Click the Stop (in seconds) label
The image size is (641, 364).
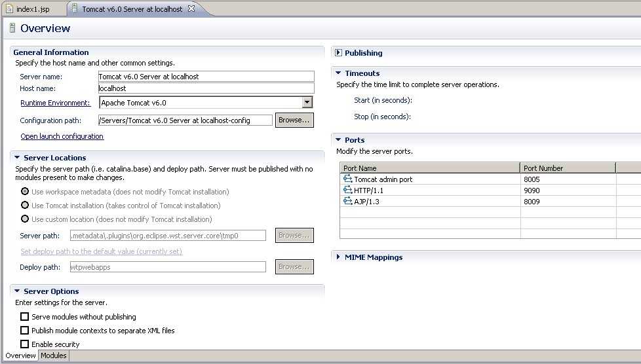tap(382, 117)
